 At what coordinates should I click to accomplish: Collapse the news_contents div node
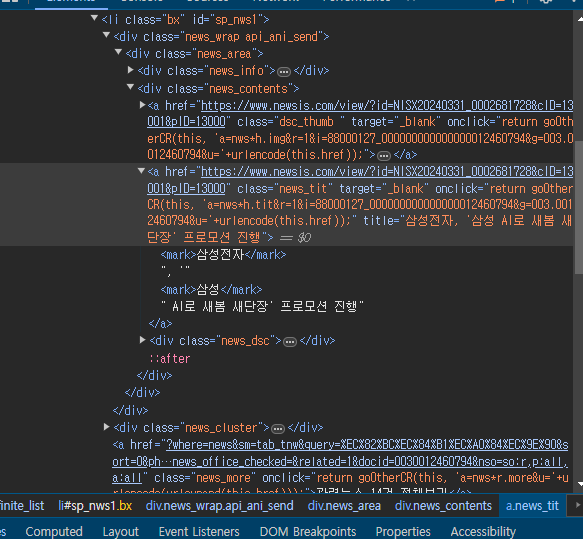[131, 87]
